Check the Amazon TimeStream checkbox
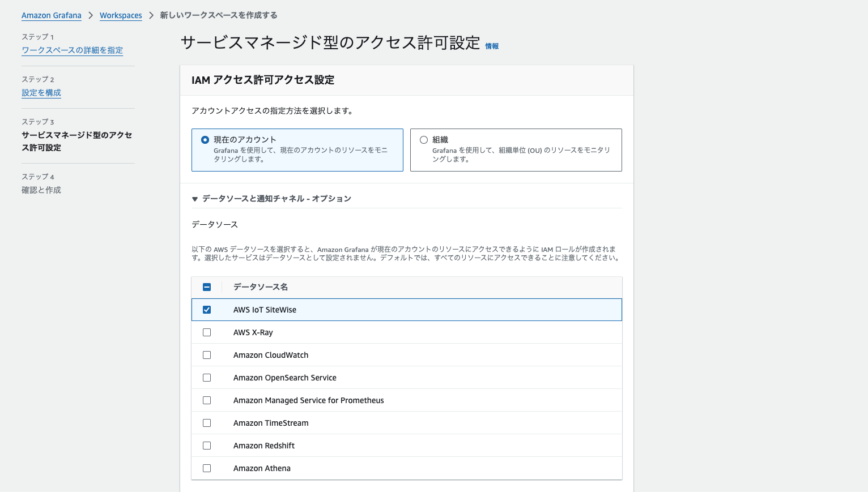Image resolution: width=868 pixels, height=492 pixels. [x=207, y=423]
